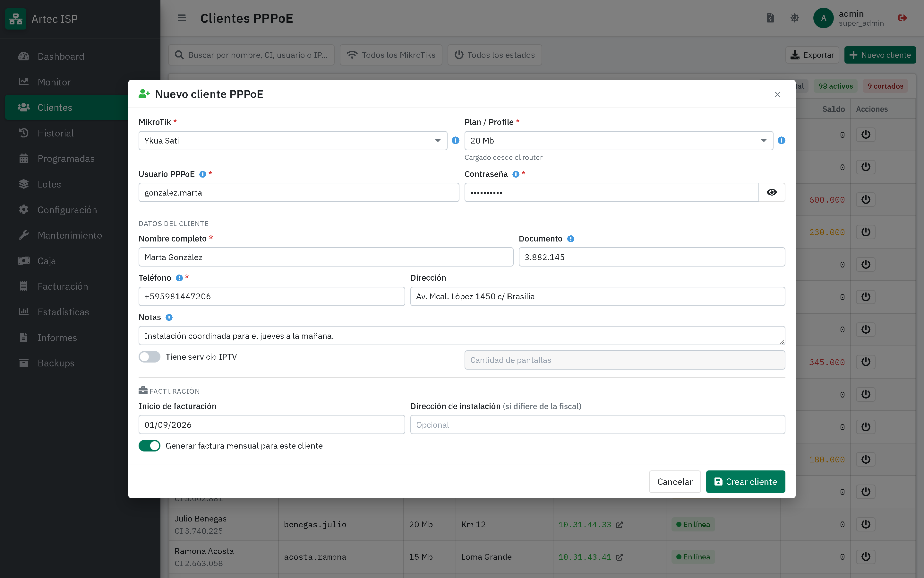Screen dimensions: 924x578
Task: Click the Usuario PPPoE info icon
Action: click(x=203, y=174)
